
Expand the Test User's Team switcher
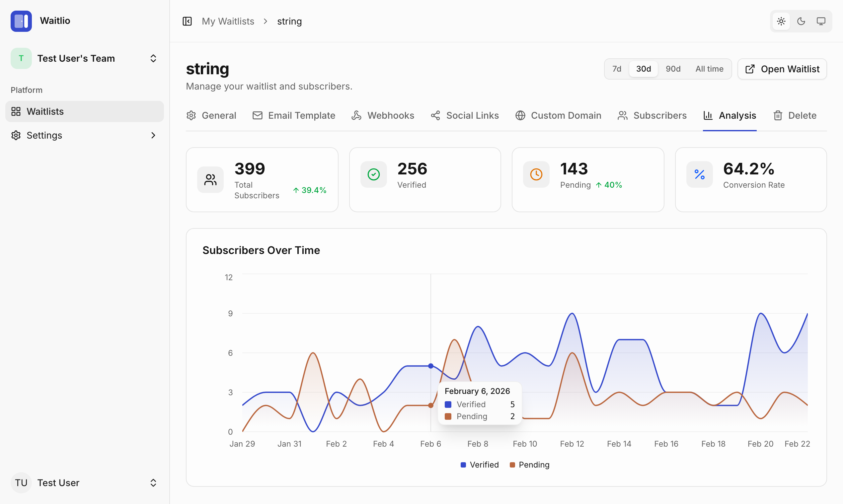click(x=153, y=58)
